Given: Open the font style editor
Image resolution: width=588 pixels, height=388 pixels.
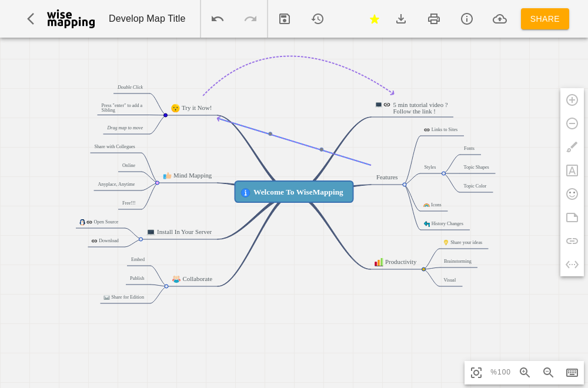Looking at the screenshot, I should (x=572, y=170).
